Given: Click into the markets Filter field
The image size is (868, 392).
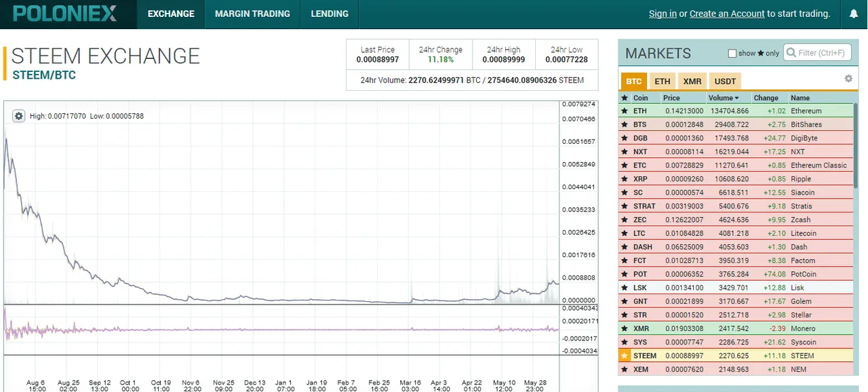Looking at the screenshot, I should point(818,53).
